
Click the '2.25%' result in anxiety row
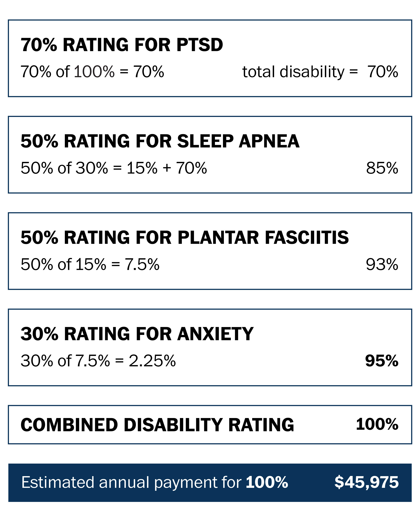coord(152,361)
